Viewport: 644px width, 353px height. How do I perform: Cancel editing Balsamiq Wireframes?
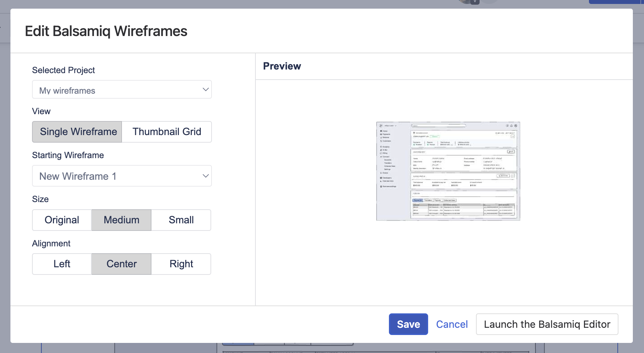[452, 324]
